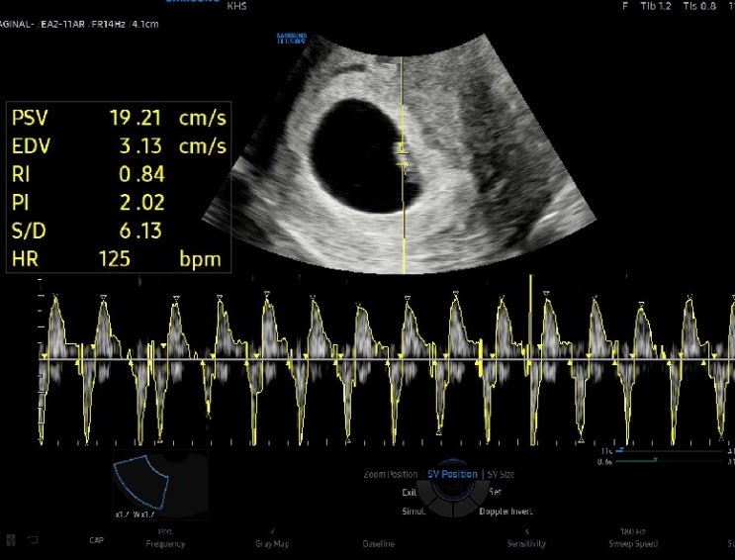Open the Baseline soft-menu control

378,543
